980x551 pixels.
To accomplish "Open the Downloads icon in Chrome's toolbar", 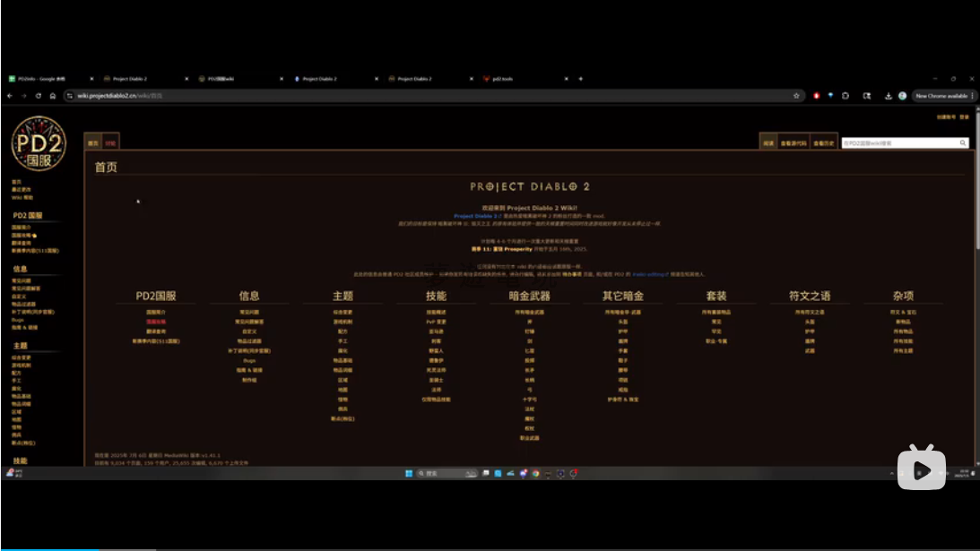I will coord(889,96).
